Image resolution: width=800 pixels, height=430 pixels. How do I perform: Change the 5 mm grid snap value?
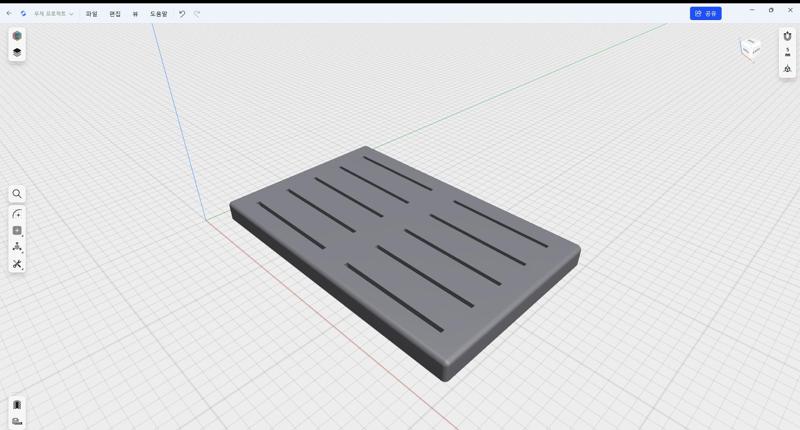coord(787,52)
